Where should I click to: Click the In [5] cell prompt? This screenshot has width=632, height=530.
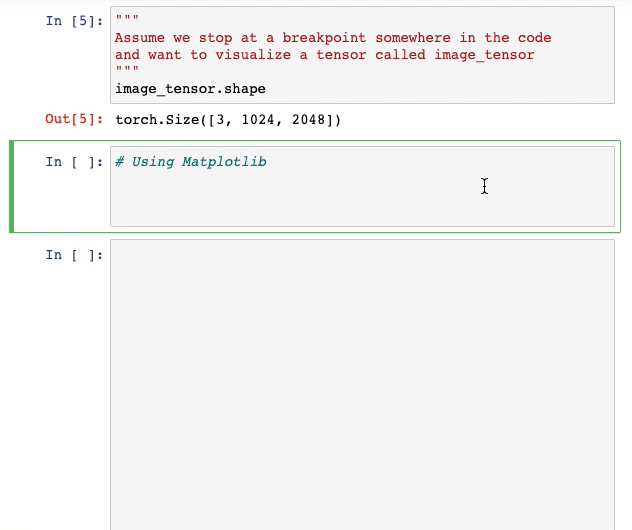74,21
